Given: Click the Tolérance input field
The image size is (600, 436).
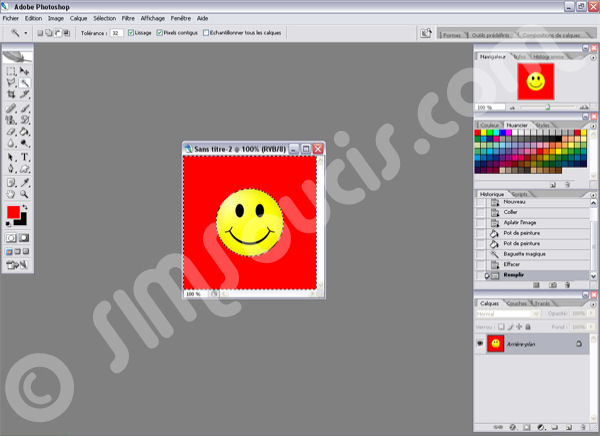Looking at the screenshot, I should point(116,33).
